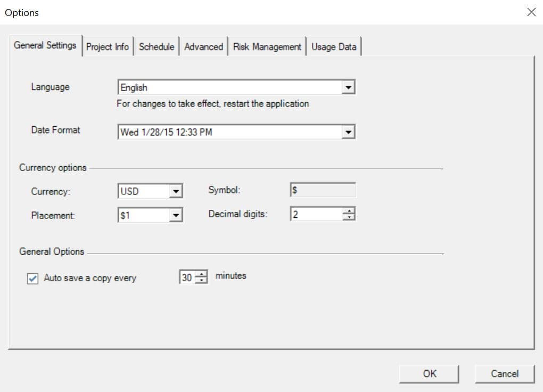Image resolution: width=543 pixels, height=392 pixels.
Task: Click the currency Symbol text field
Action: click(323, 191)
